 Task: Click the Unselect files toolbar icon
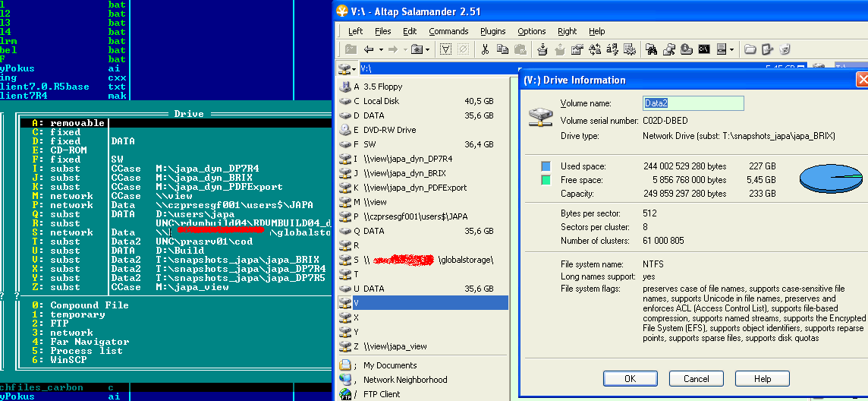(463, 49)
